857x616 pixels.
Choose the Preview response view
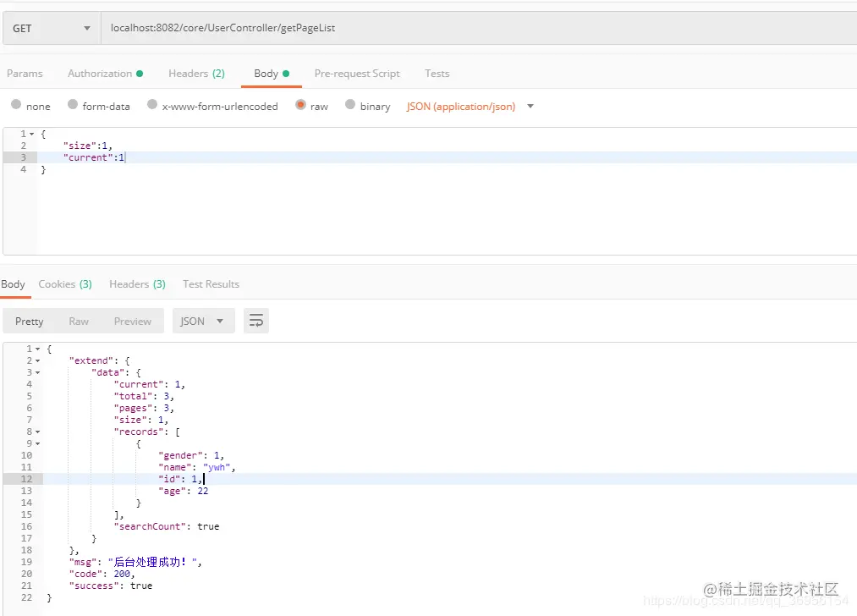pos(132,322)
